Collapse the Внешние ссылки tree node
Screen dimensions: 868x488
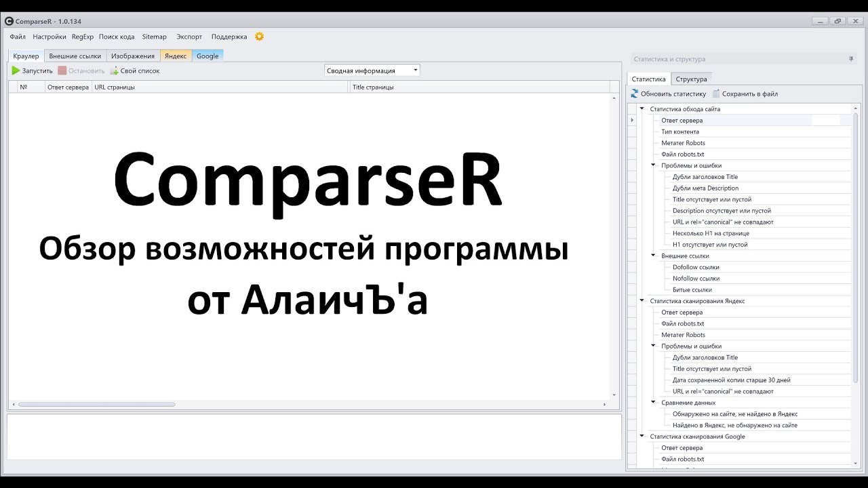[x=654, y=256]
